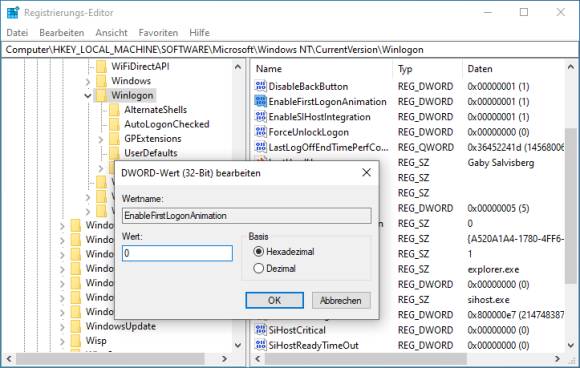Click the UserDefaults folder icon

[x=114, y=153]
